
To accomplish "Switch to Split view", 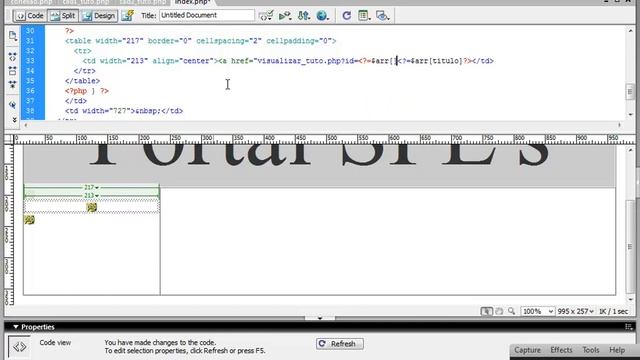I will [x=62, y=16].
